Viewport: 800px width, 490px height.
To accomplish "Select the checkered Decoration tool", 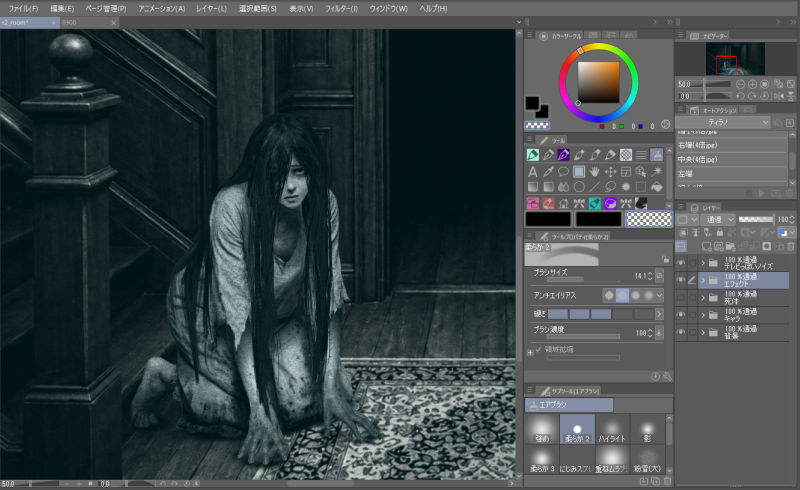I will point(626,155).
